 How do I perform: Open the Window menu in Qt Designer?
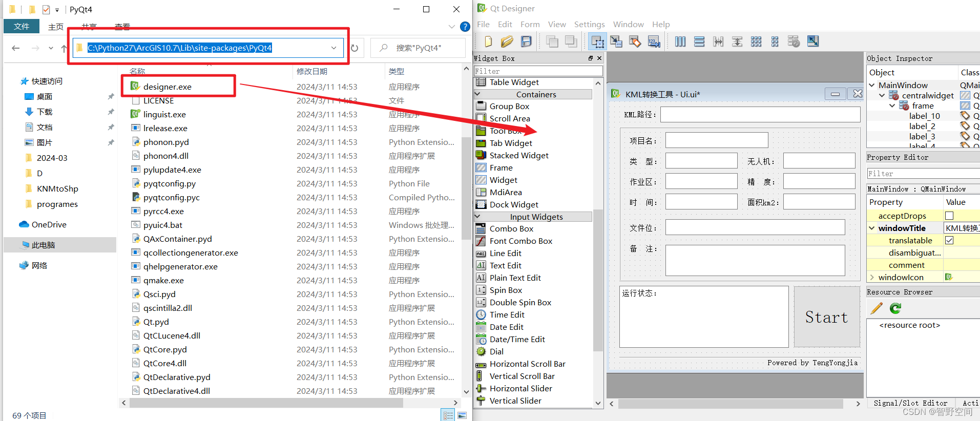click(628, 25)
